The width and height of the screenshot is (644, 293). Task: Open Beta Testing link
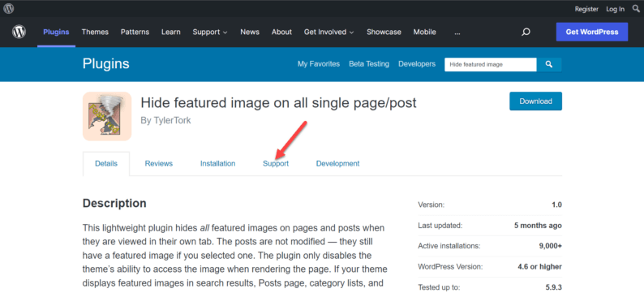tap(369, 64)
